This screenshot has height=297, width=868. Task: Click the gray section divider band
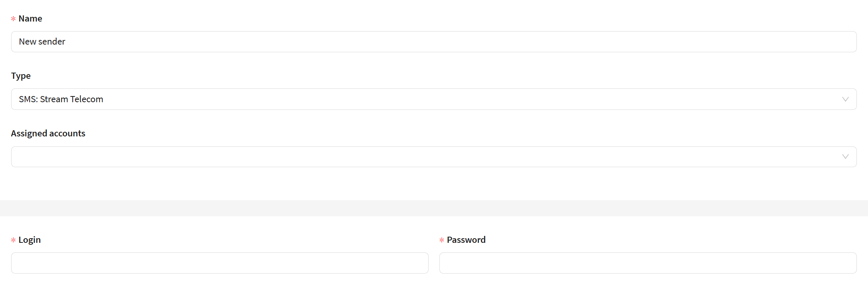click(x=434, y=208)
